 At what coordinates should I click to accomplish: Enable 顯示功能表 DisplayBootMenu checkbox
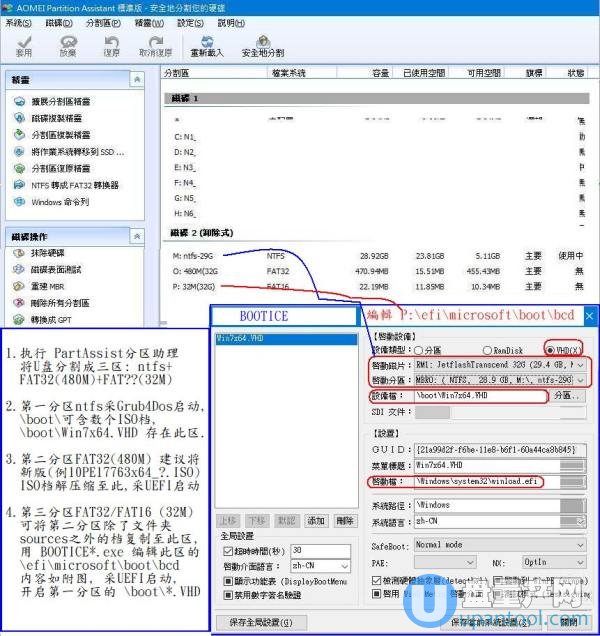pos(229,582)
